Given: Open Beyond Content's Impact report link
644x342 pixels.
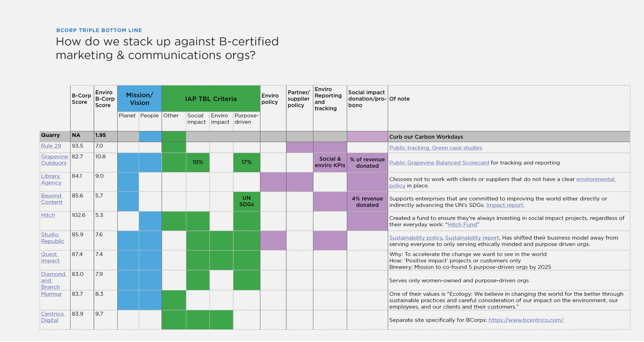Looking at the screenshot, I should click(x=504, y=205).
